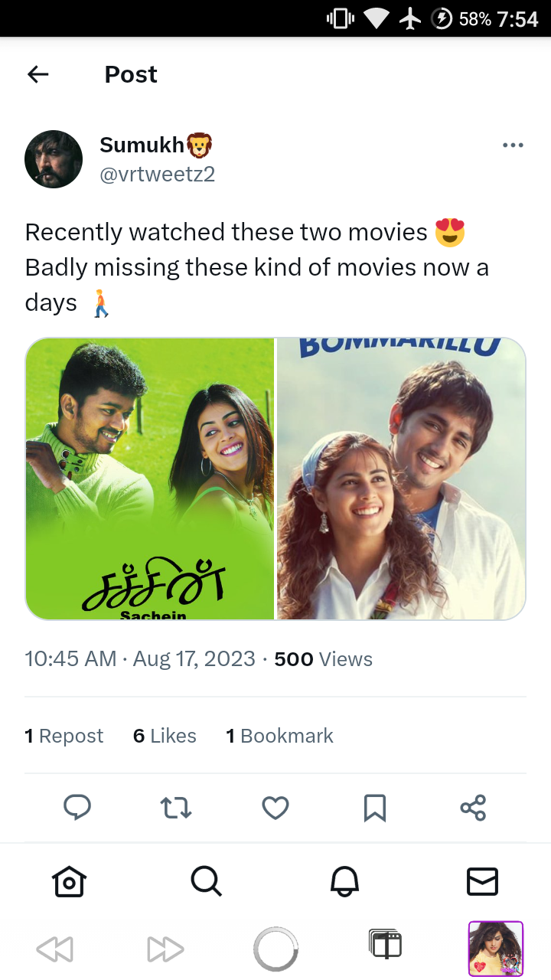Open the Home tab in bottom navigation
Viewport: 551px width, 980px height.
pyautogui.click(x=69, y=881)
